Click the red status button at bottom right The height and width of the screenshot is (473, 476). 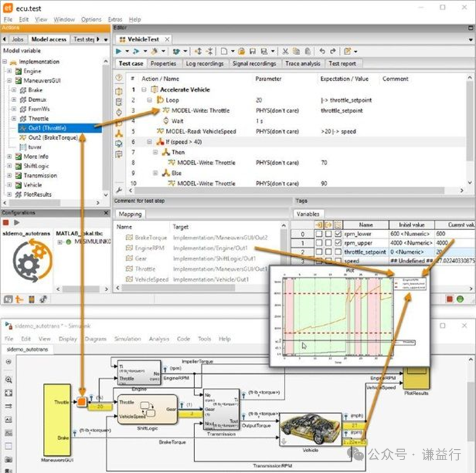450,299
